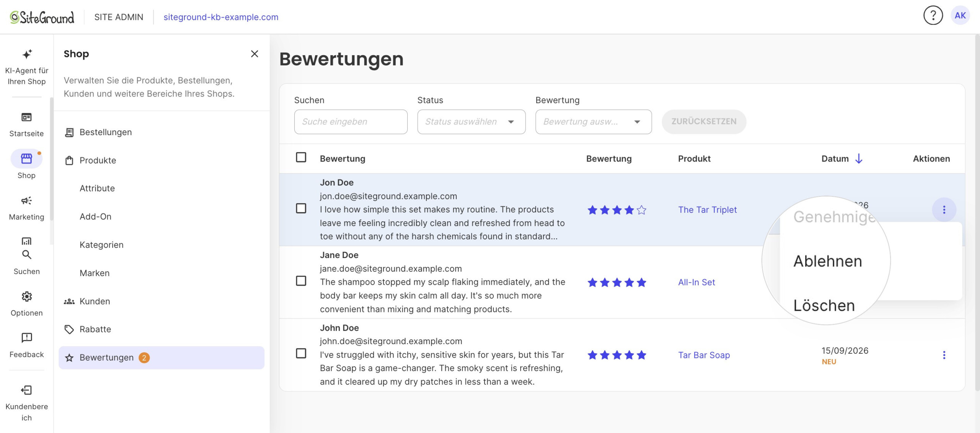Click the actions dots for Jon Doe review
980x433 pixels.
click(944, 210)
